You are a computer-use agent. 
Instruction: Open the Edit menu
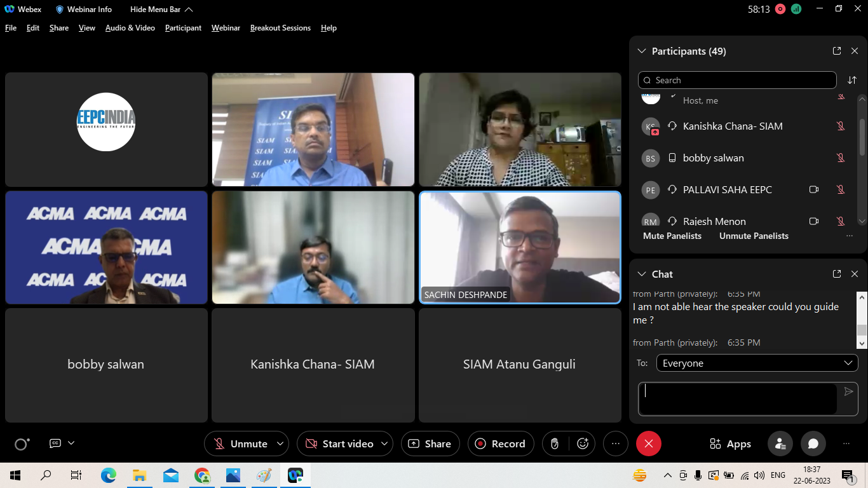click(x=33, y=28)
